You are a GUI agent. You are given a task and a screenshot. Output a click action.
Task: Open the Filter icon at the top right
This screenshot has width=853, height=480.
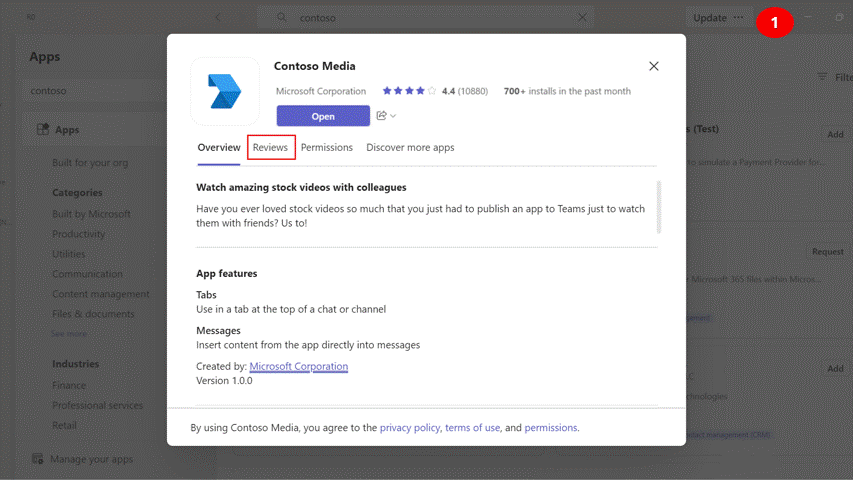pos(822,77)
